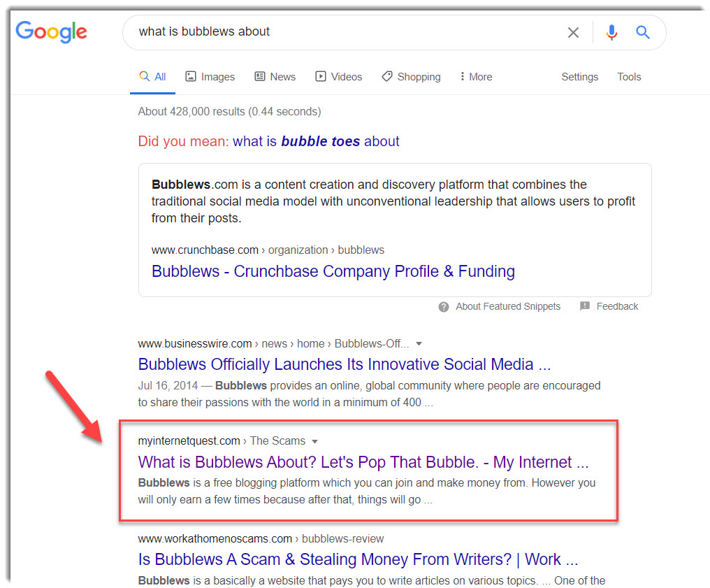710x588 pixels.
Task: Expand the myinternetquest.com result dropdown arrow
Action: (314, 441)
